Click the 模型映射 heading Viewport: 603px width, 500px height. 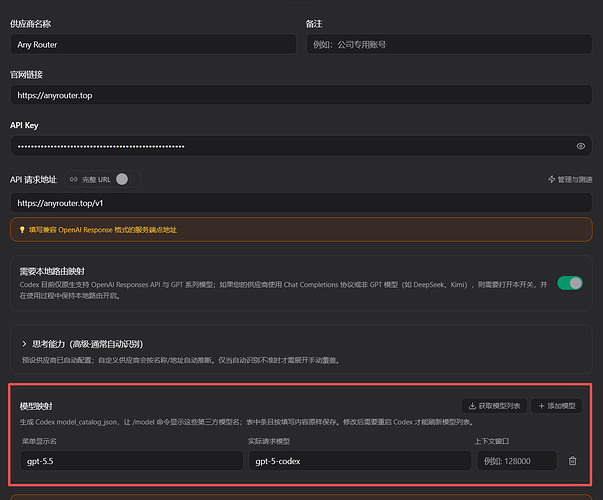[36, 406]
